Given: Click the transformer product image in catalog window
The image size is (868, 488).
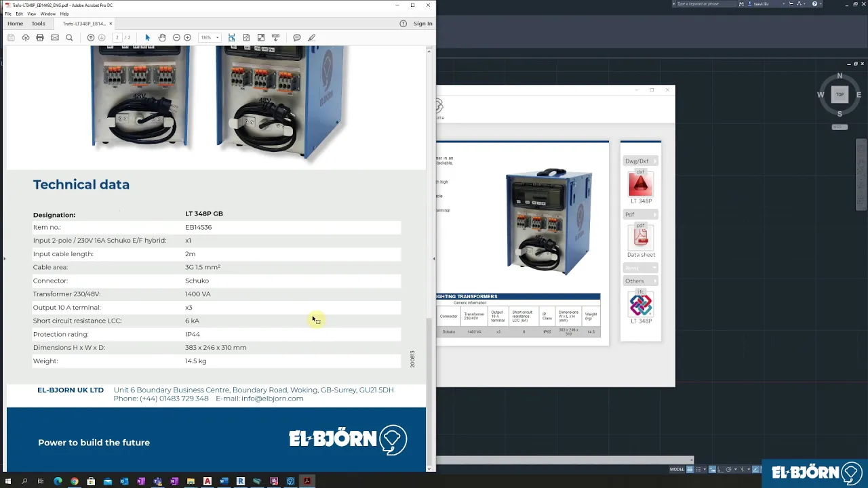Looking at the screenshot, I should pos(549,222).
